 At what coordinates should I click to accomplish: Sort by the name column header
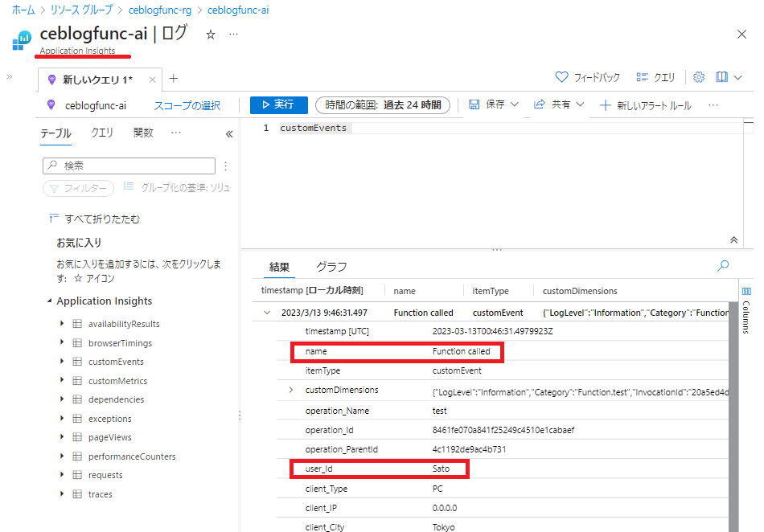click(x=405, y=291)
